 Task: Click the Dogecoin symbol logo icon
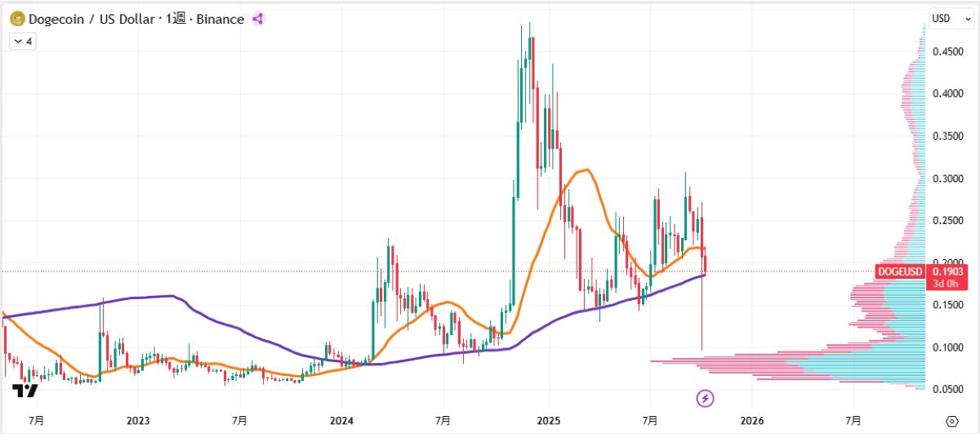point(16,18)
